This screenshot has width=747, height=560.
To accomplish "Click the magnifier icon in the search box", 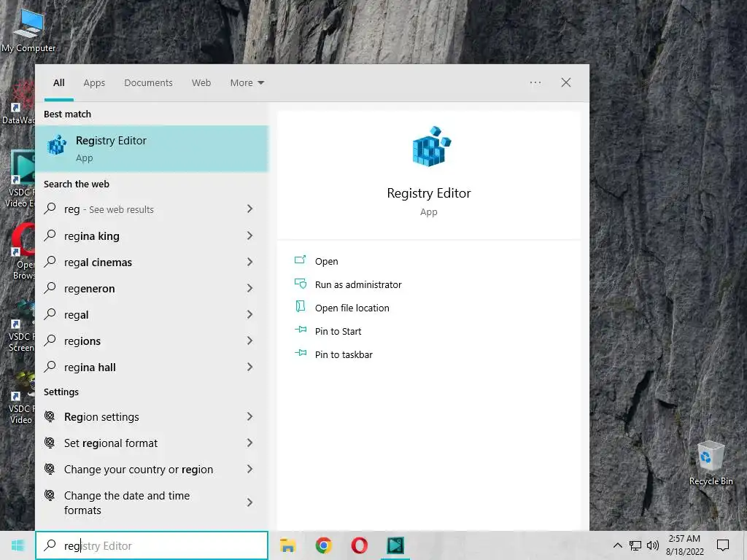I will (x=50, y=545).
